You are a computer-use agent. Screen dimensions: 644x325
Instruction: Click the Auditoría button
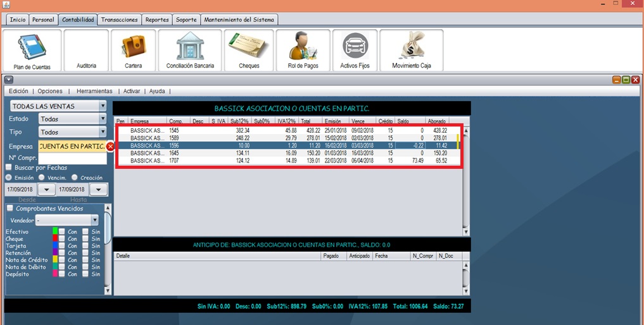point(86,51)
